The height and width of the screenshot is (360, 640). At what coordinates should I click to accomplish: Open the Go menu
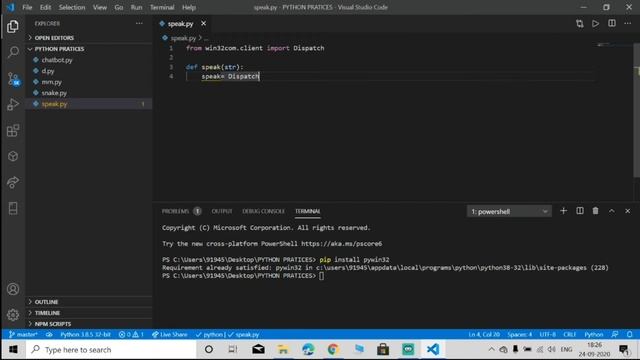point(119,7)
